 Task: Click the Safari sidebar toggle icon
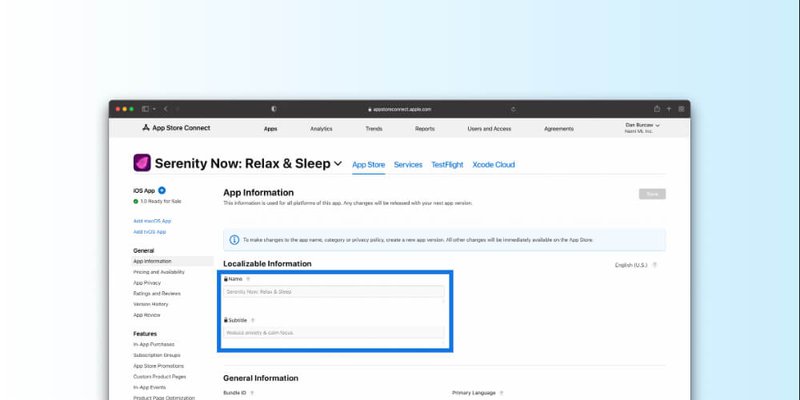tap(145, 109)
